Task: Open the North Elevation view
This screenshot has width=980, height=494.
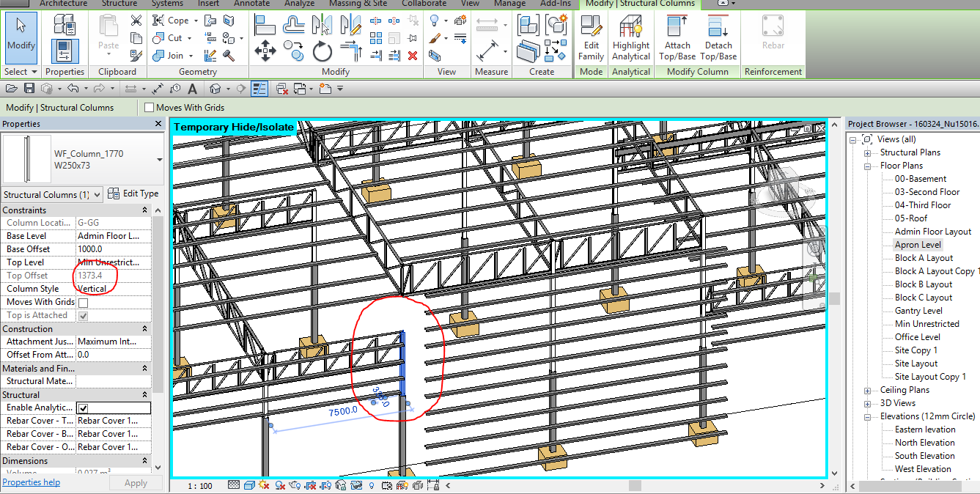Action: point(924,443)
